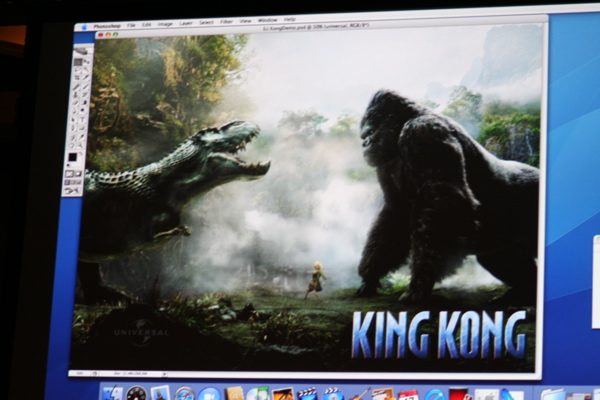
Task: Open the Apple menu
Action: [85, 27]
